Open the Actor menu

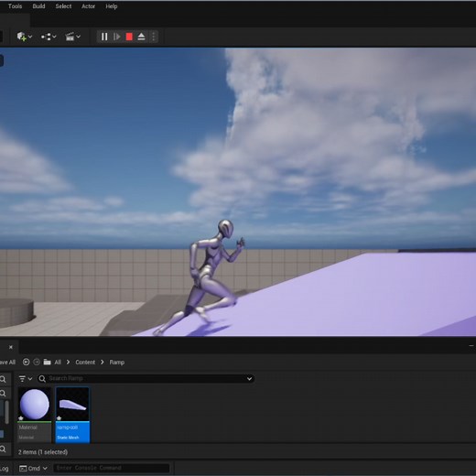click(x=88, y=6)
